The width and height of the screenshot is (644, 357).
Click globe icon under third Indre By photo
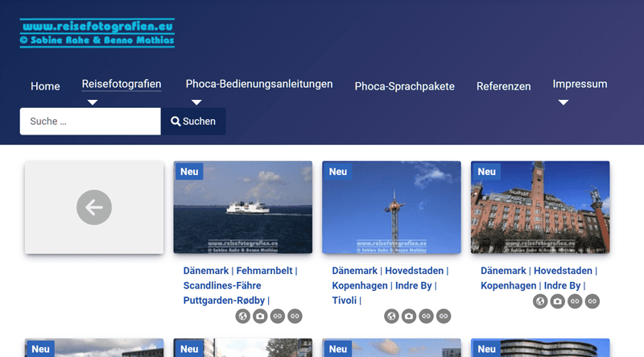(x=540, y=301)
